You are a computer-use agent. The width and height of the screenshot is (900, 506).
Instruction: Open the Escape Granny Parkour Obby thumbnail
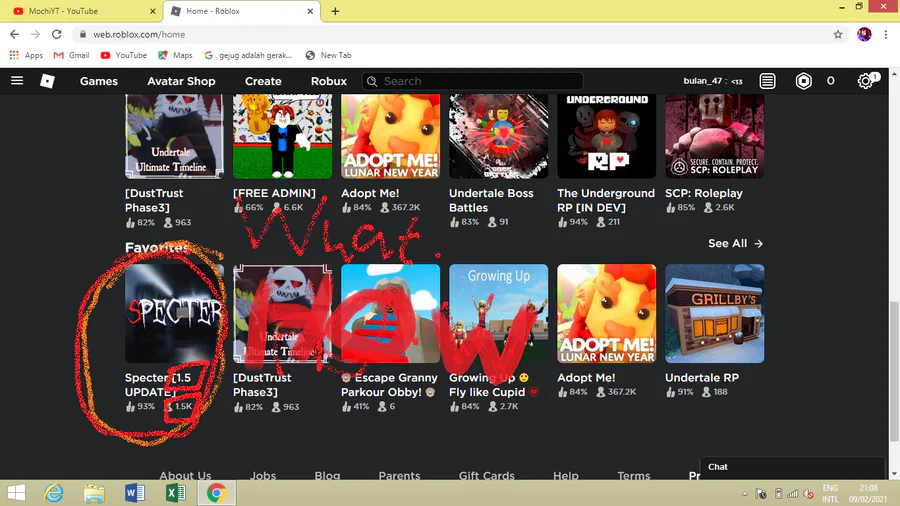pyautogui.click(x=390, y=313)
